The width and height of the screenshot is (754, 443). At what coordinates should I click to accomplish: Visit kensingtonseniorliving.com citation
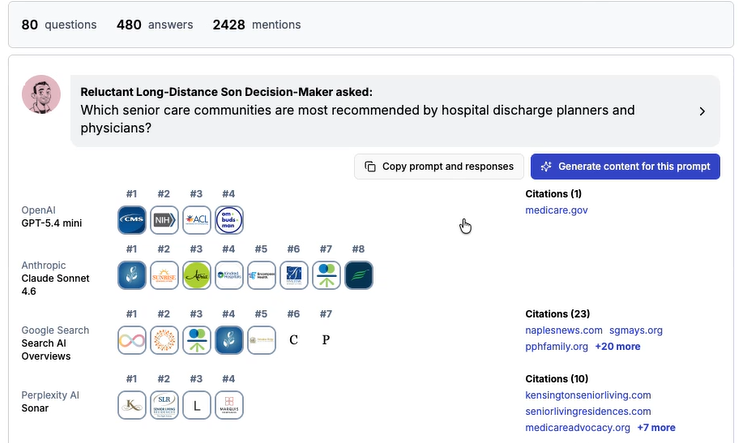coord(588,395)
